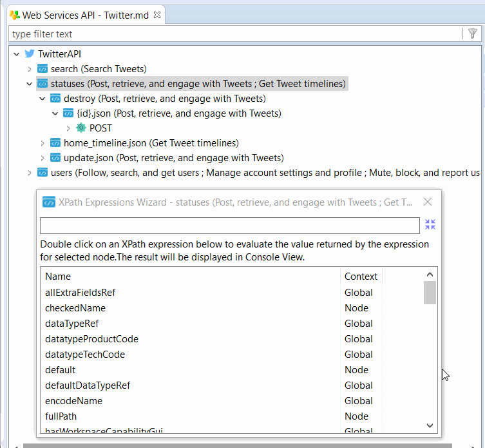
Task: Expand the search (Search Tweets) node
Action: coord(30,69)
